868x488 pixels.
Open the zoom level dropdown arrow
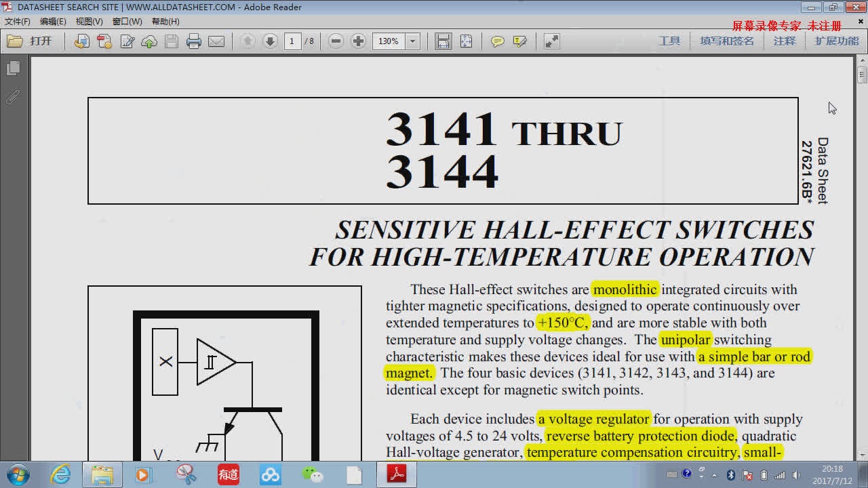(x=412, y=41)
